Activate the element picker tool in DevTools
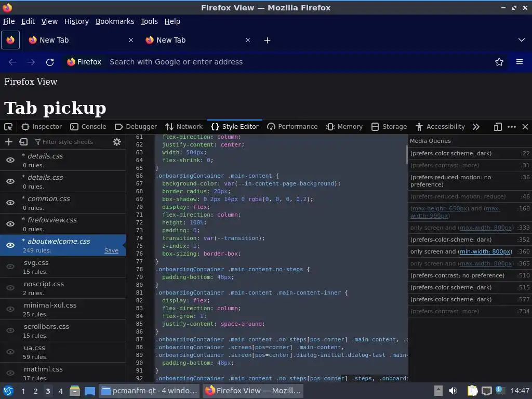 coord(8,127)
